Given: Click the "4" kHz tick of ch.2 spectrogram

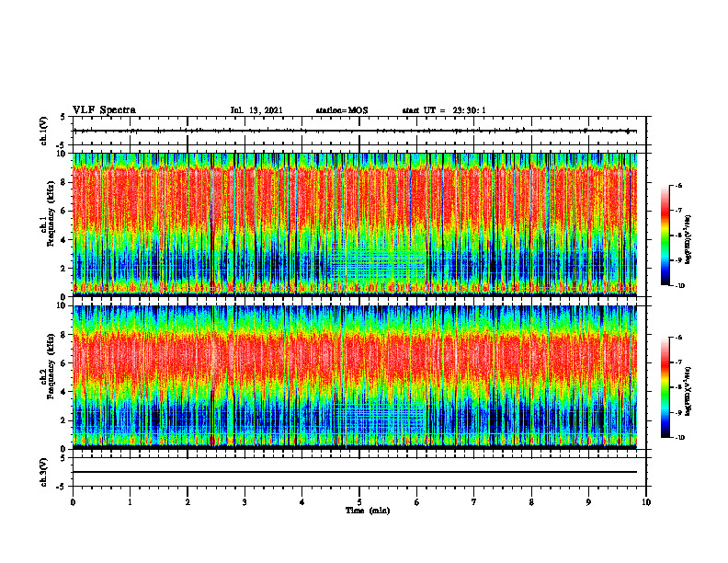Looking at the screenshot, I should coord(64,392).
